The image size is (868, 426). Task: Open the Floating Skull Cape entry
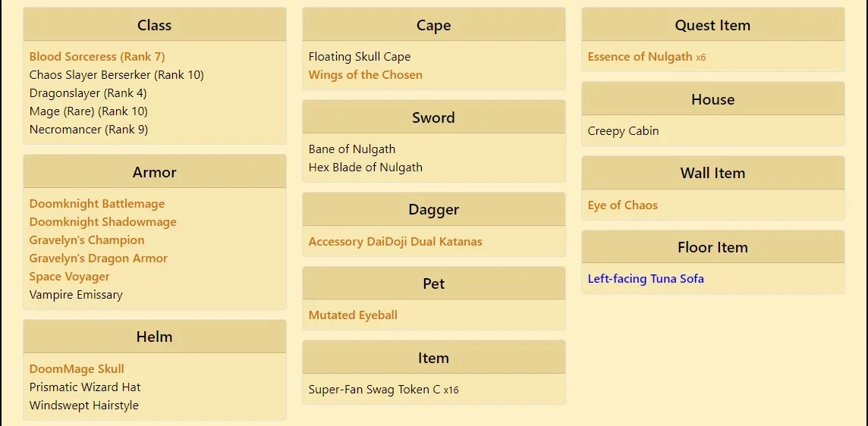pos(360,56)
